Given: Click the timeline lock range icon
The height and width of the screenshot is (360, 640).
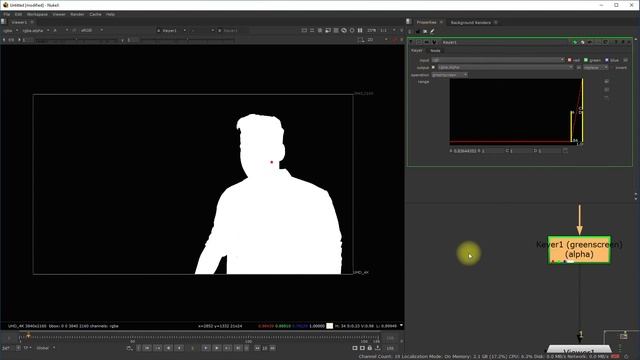Looking at the screenshot, I should tap(370, 348).
